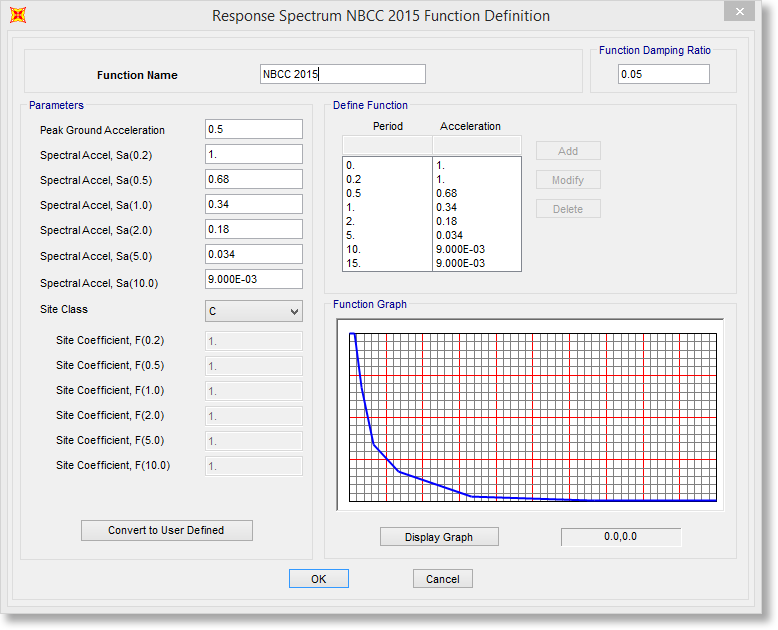Click the Add button
The height and width of the screenshot is (630, 778).
pos(568,151)
